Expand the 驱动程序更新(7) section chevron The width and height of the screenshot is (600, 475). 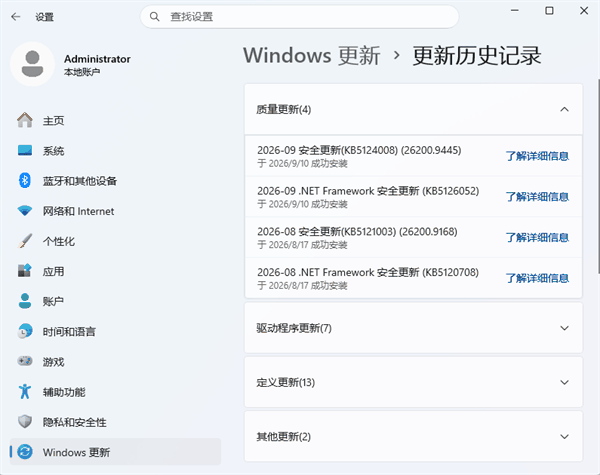point(564,328)
